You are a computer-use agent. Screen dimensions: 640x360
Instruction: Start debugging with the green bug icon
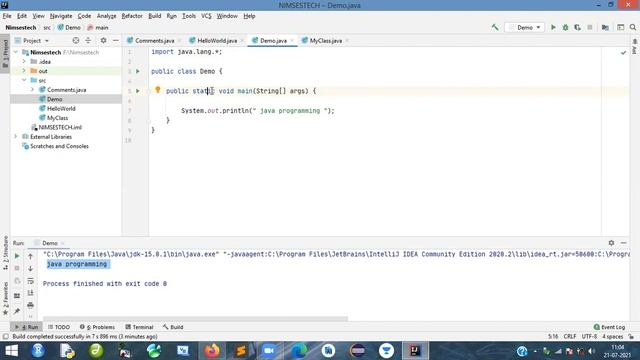point(565,27)
